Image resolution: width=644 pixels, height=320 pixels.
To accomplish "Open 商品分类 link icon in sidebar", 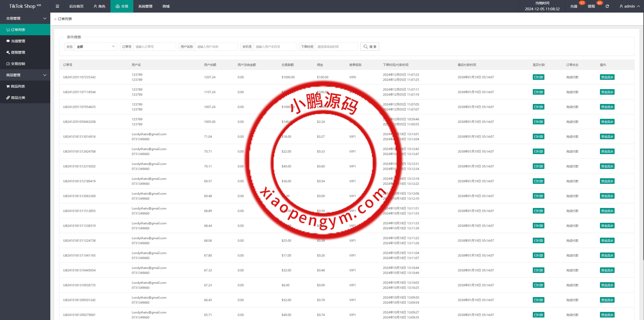I will click(x=8, y=98).
